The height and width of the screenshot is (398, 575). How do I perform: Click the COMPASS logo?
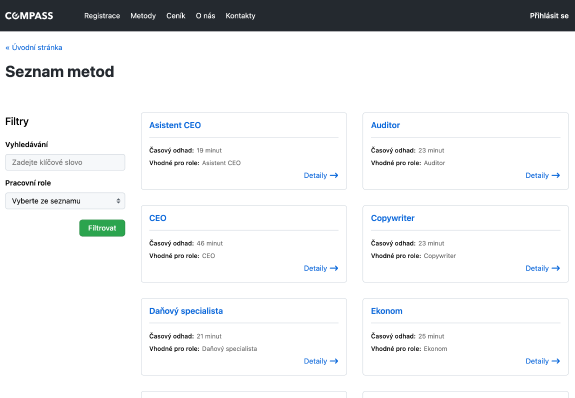click(x=29, y=16)
